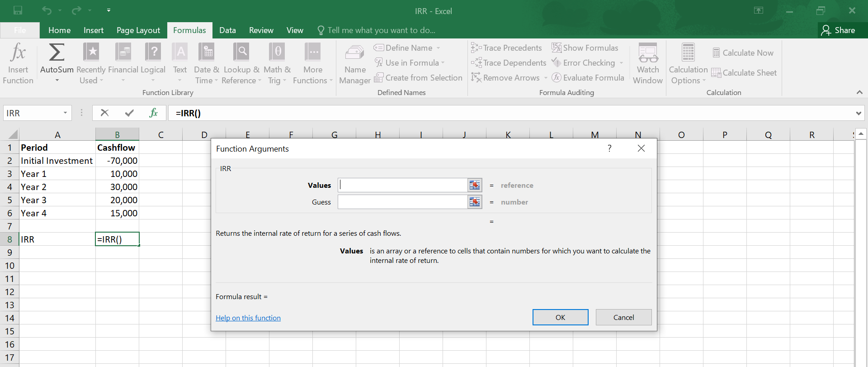
Task: Expand the formula bar
Action: pyautogui.click(x=859, y=113)
